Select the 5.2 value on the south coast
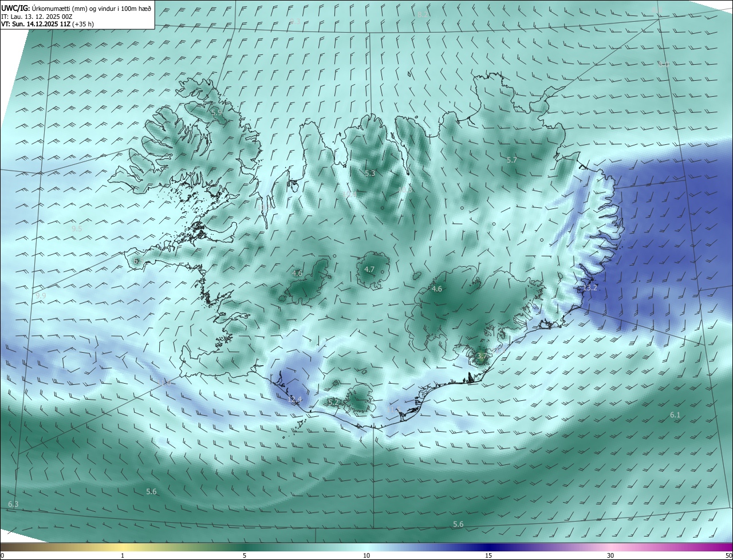This screenshot has height=560, width=733. click(333, 403)
